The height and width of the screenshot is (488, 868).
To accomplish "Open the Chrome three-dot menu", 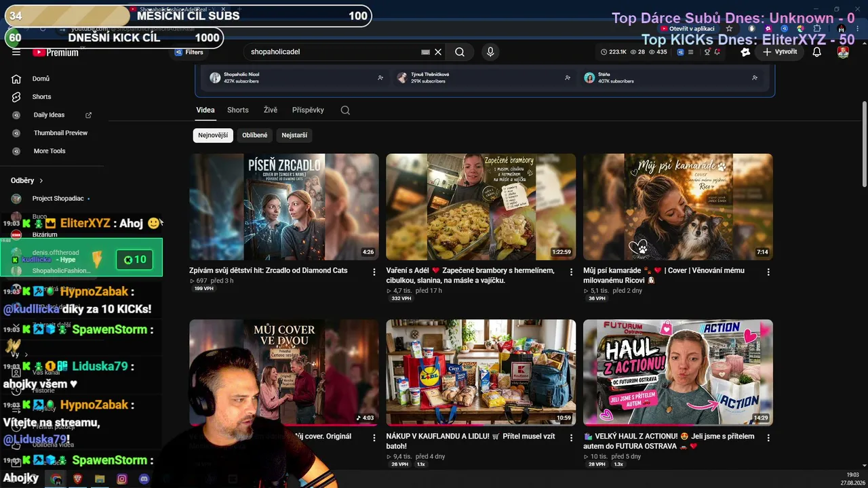I will 856,28.
